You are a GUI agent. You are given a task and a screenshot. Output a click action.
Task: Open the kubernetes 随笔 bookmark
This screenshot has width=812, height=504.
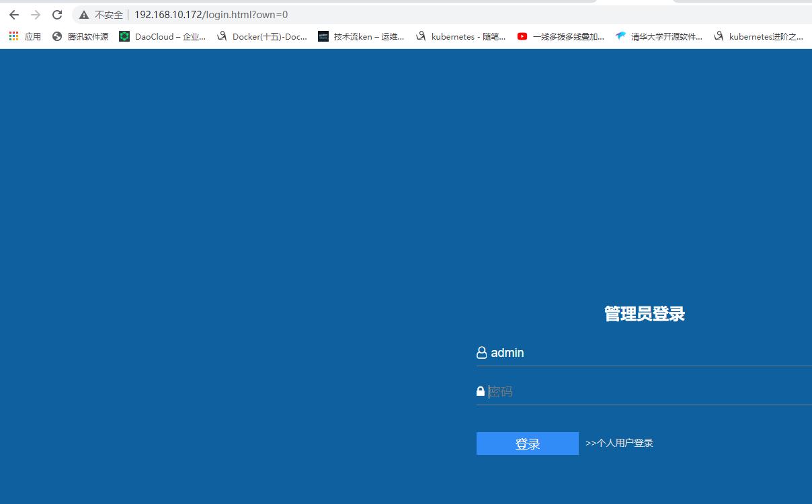tap(462, 36)
